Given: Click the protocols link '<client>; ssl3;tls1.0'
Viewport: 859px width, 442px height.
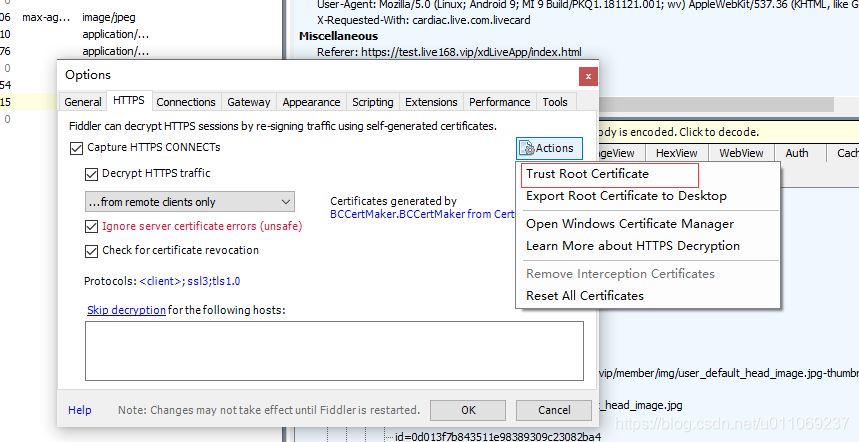Looking at the screenshot, I should tap(190, 282).
